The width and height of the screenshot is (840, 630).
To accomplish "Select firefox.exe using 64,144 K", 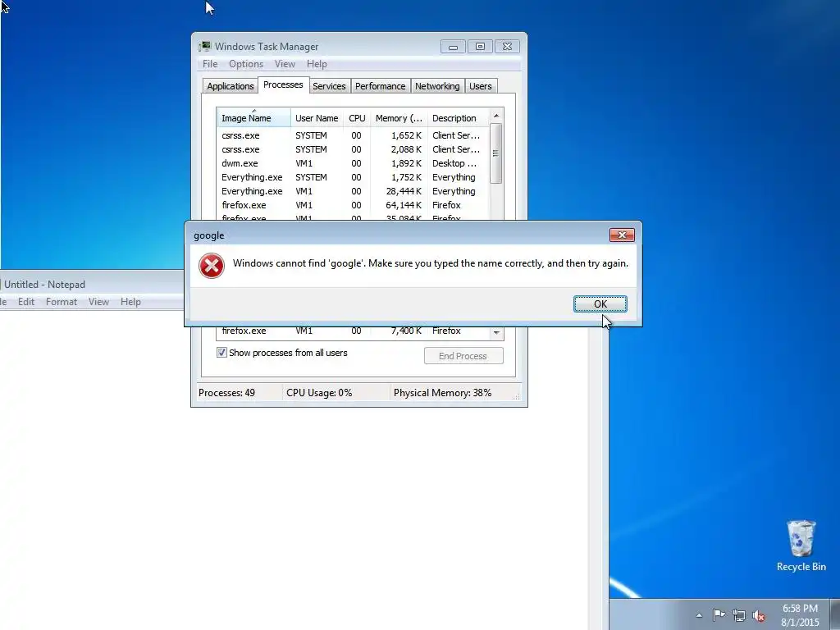I will (x=353, y=205).
